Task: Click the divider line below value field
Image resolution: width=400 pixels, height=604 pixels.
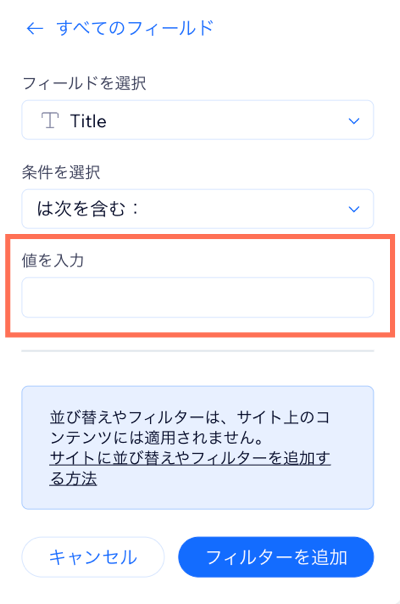Action: point(198,351)
